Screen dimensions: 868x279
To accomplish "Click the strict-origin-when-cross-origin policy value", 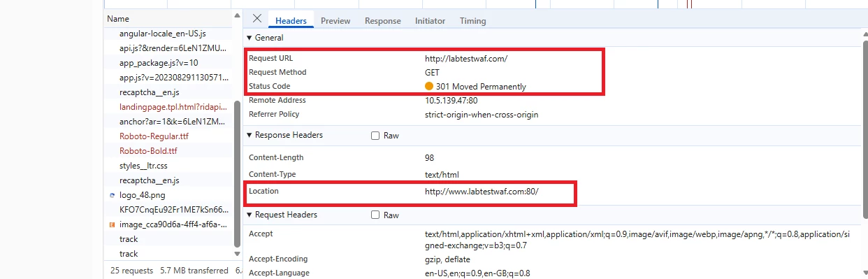I will coord(482,114).
